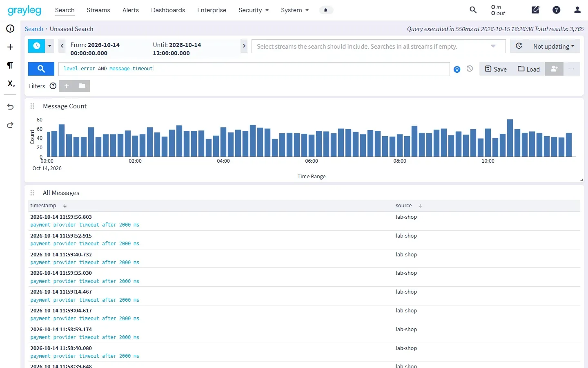
Task: Create a new filter with plus button
Action: click(67, 86)
